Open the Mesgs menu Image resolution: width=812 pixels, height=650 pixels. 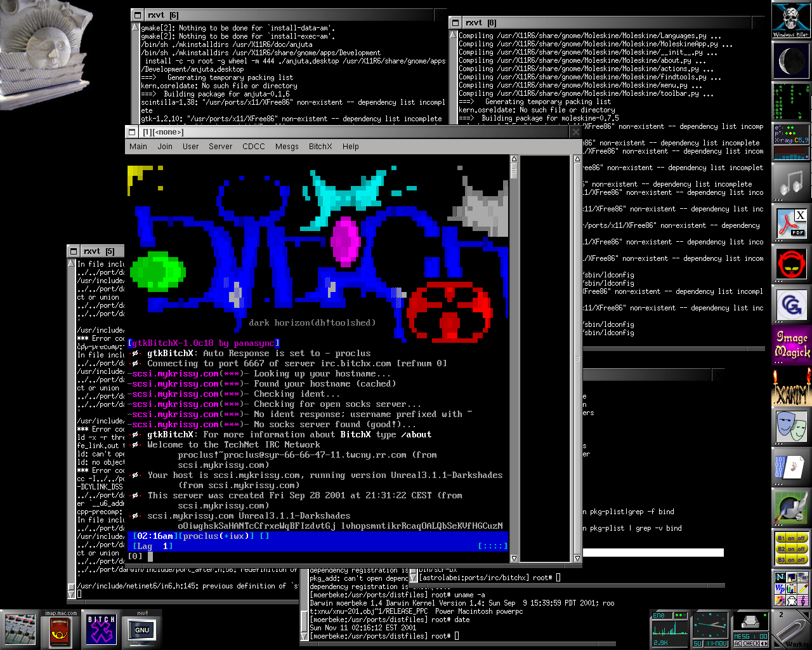(287, 147)
